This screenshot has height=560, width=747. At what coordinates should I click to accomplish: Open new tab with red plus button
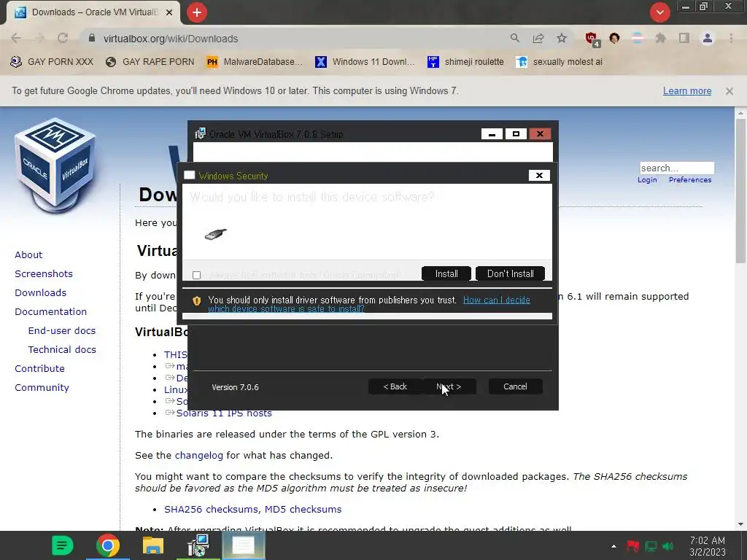[197, 12]
